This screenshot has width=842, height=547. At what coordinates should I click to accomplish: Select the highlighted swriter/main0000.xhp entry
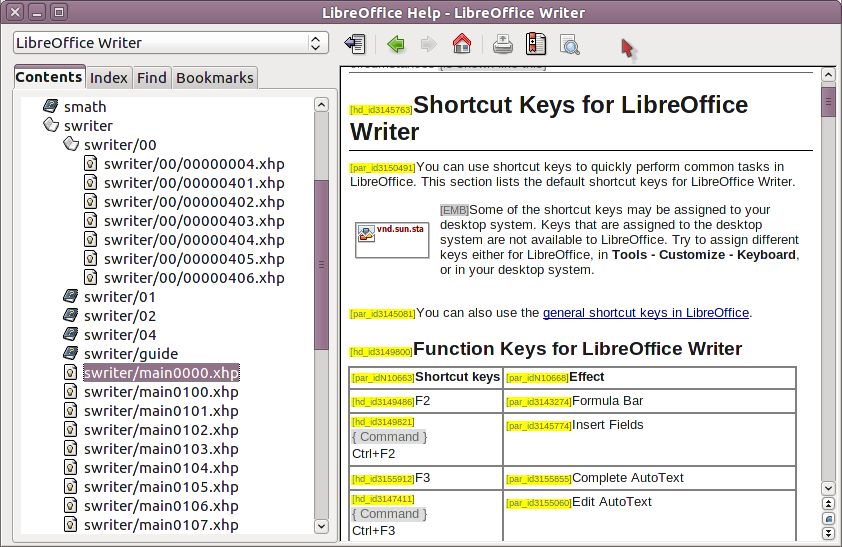pyautogui.click(x=161, y=373)
